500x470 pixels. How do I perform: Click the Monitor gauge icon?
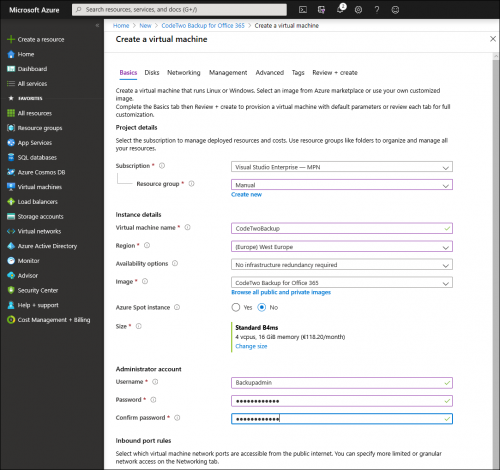tap(11, 261)
